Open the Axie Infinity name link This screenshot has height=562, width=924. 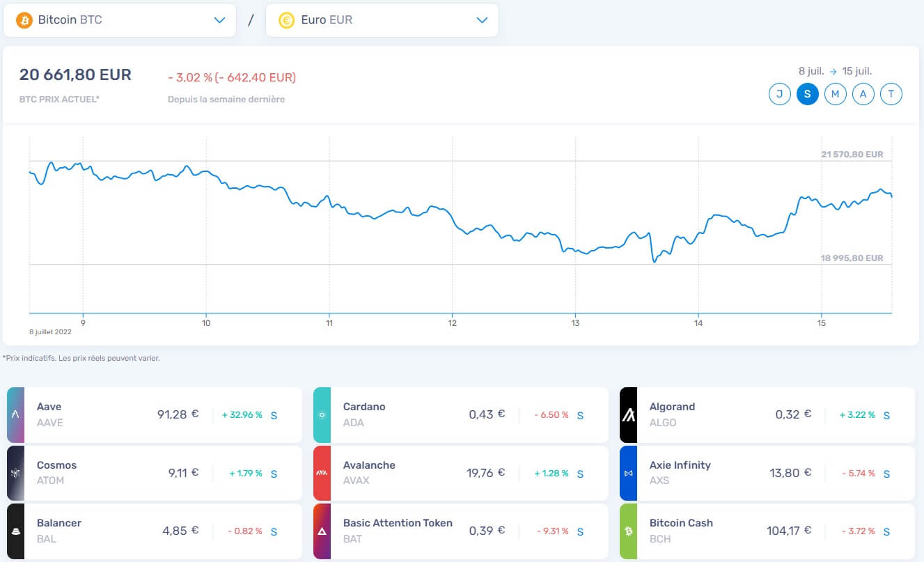680,465
